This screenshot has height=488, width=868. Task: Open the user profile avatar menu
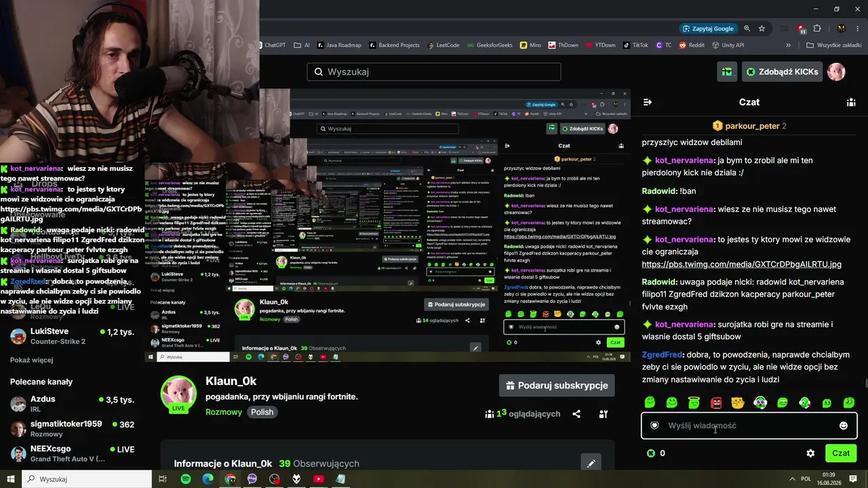point(836,72)
